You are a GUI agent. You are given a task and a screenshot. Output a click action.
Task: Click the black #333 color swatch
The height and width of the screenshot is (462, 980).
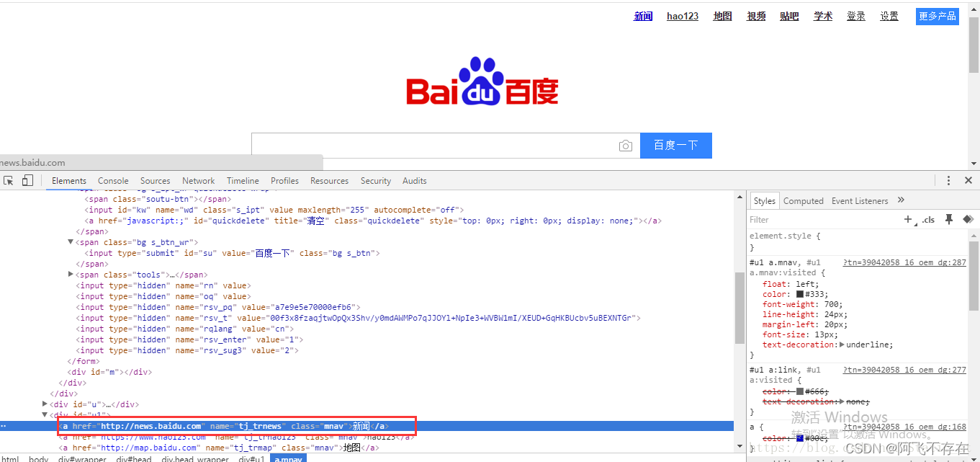click(800, 293)
